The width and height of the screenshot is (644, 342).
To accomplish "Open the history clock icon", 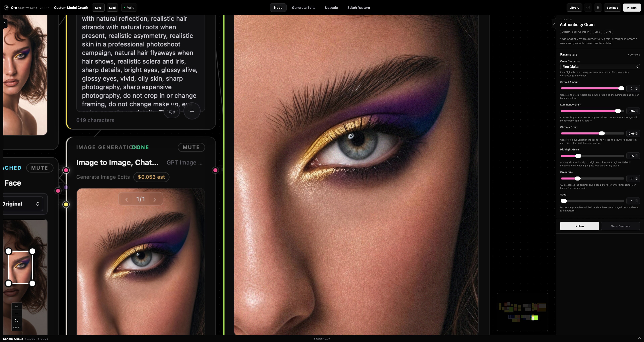I will [588, 8].
